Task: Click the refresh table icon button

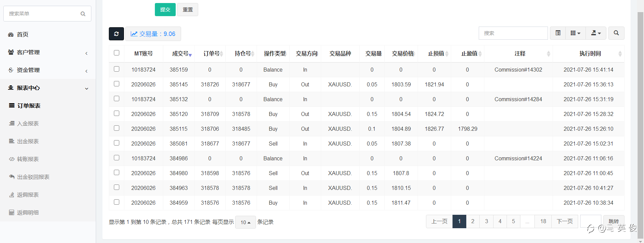Action: tap(116, 34)
